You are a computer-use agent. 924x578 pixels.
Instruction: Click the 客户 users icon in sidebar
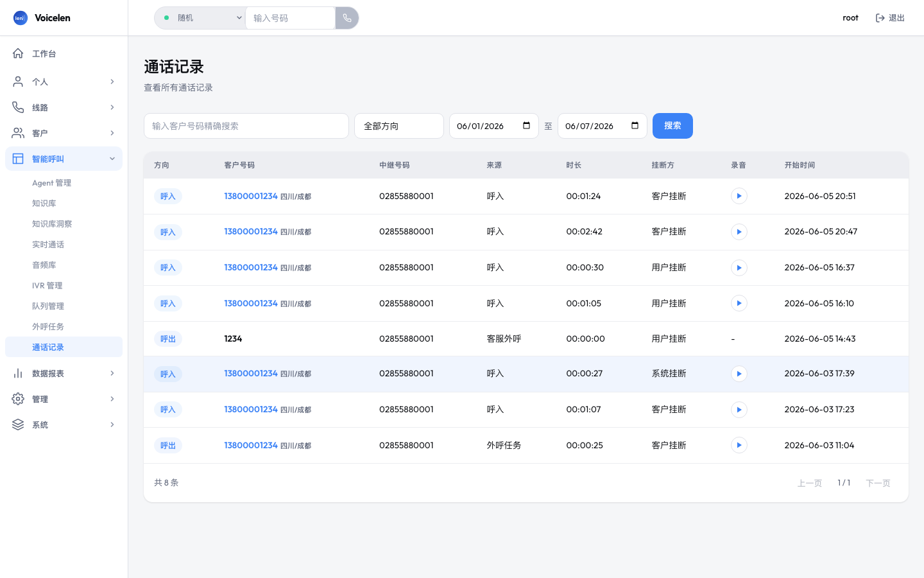pos(18,133)
